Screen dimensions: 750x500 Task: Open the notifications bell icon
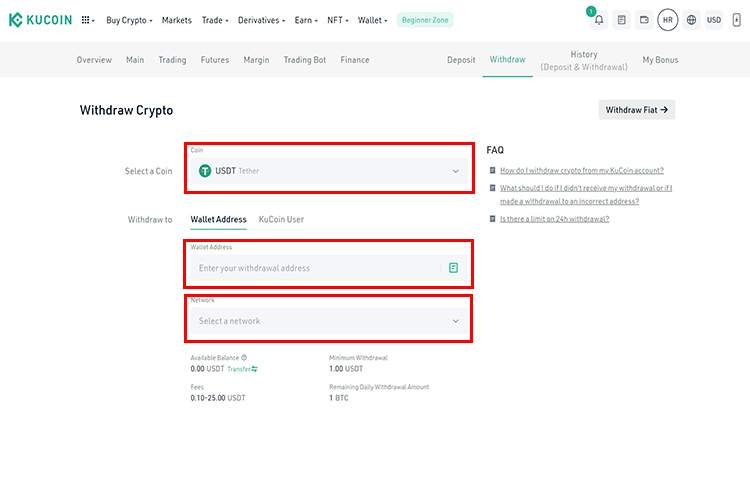599,20
